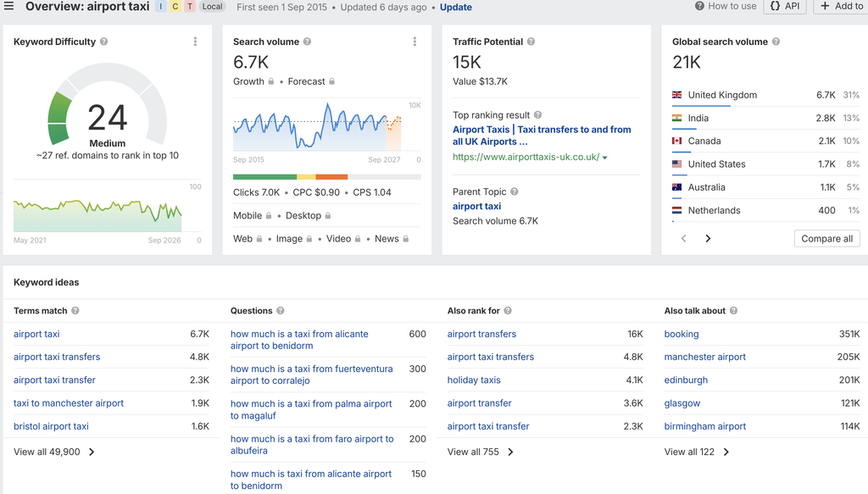868x494 pixels.
Task: Open the booking keyword
Action: coord(682,334)
